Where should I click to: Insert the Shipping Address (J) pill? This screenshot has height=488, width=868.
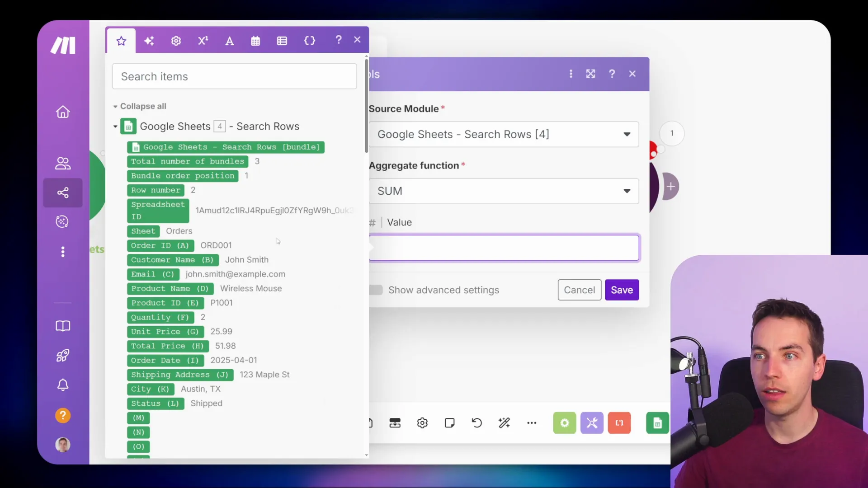point(180,375)
